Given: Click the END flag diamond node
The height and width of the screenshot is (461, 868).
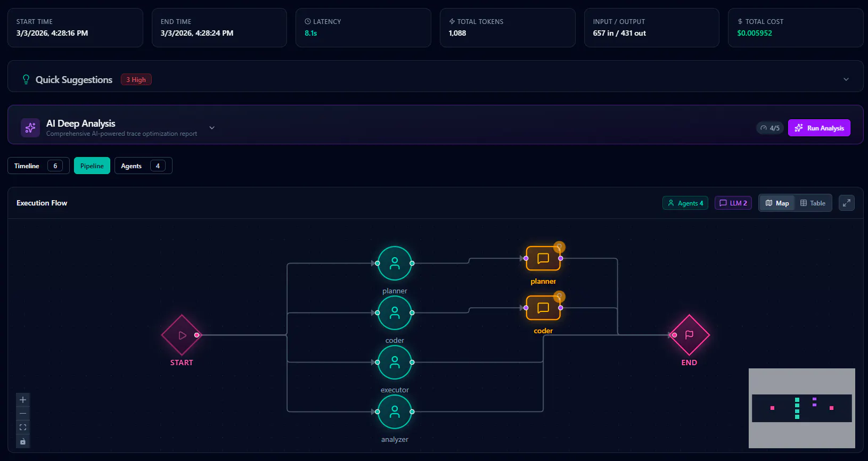Looking at the screenshot, I should [689, 335].
